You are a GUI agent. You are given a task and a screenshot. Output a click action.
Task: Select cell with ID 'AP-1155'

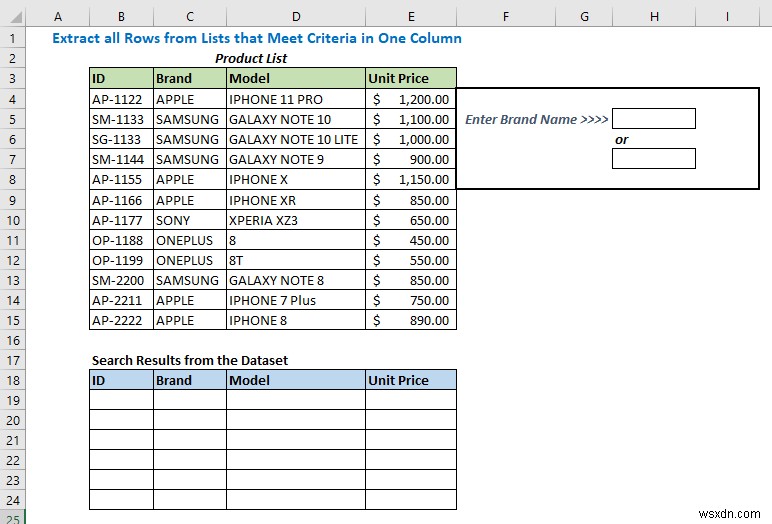(122, 180)
